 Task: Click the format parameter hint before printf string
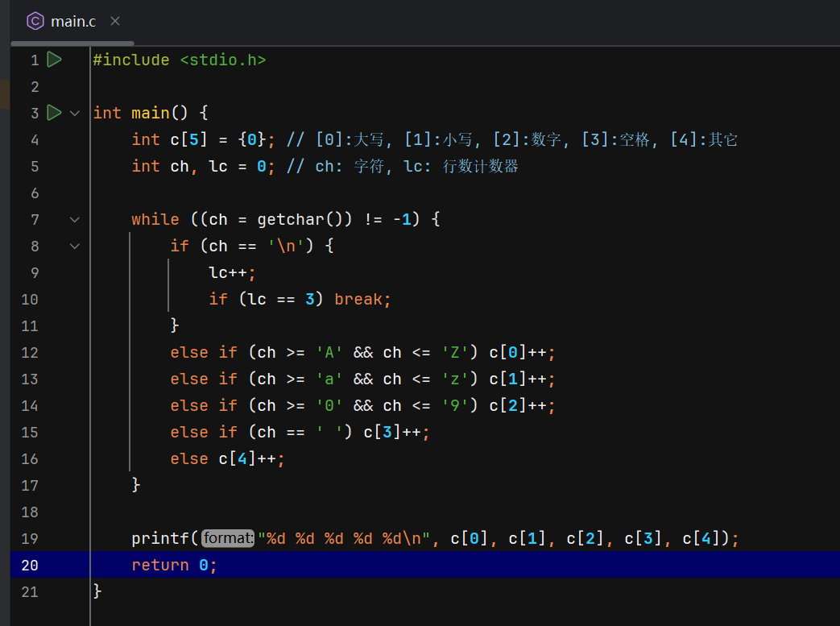click(x=227, y=538)
